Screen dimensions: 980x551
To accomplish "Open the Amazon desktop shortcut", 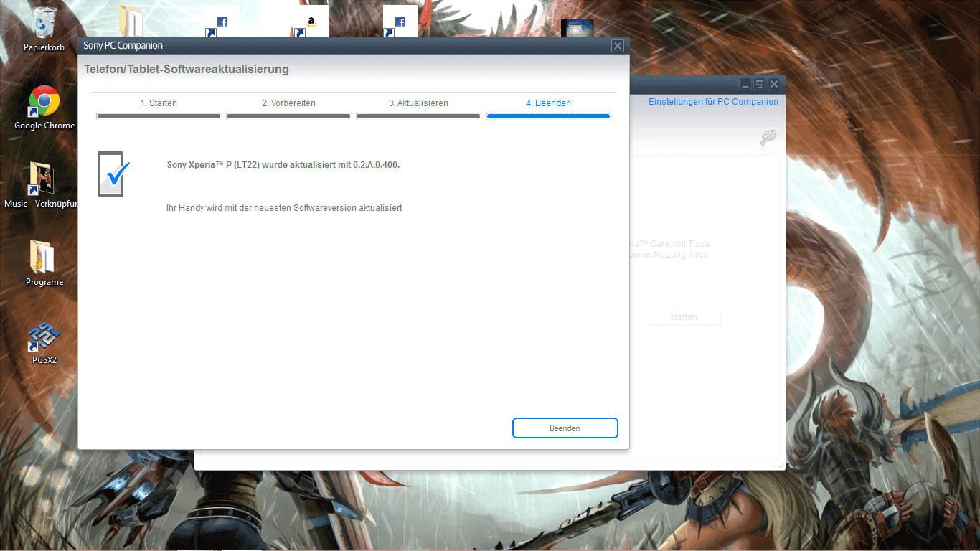I will [x=311, y=22].
